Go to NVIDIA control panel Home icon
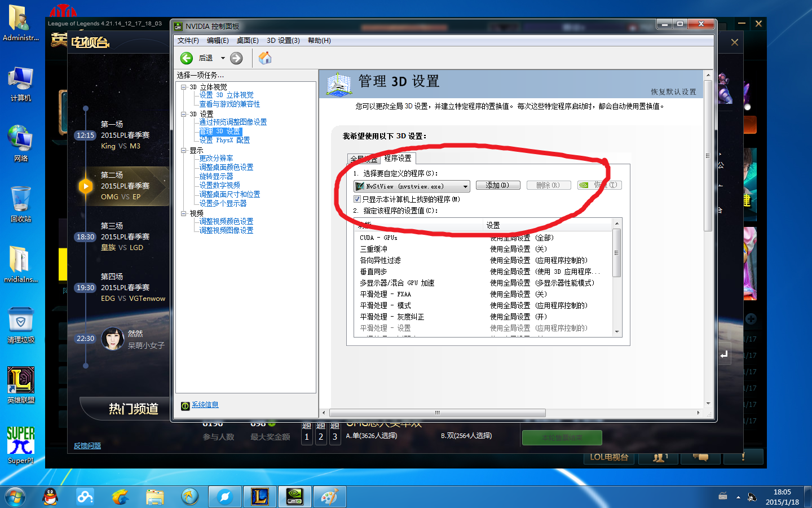The width and height of the screenshot is (812, 508). pyautogui.click(x=265, y=58)
